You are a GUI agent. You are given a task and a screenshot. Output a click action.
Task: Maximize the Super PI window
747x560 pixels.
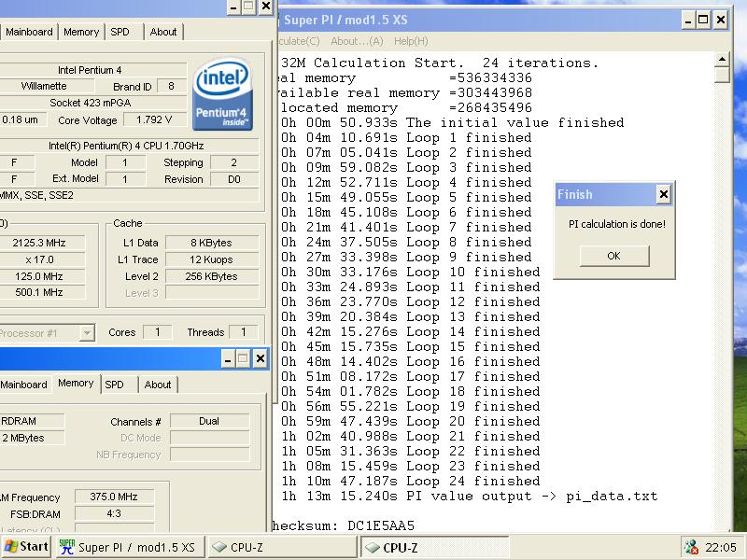(x=704, y=21)
